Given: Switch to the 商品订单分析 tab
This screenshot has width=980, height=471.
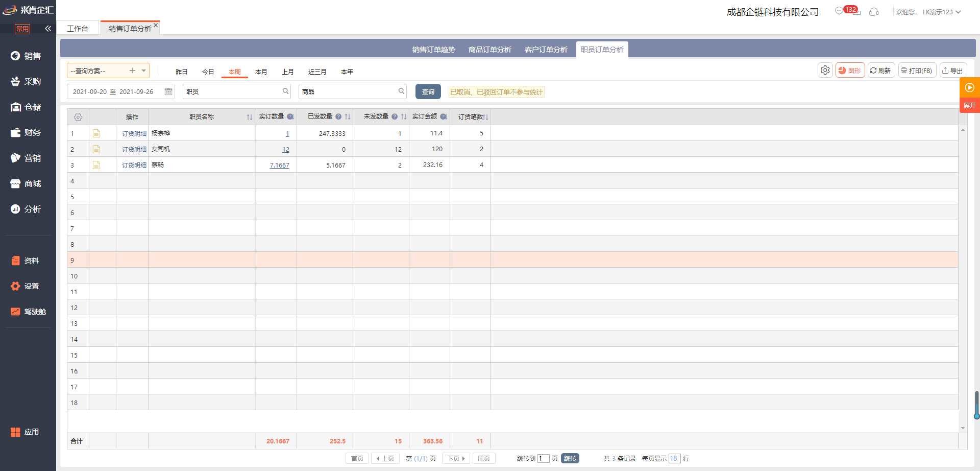Looking at the screenshot, I should (x=489, y=50).
